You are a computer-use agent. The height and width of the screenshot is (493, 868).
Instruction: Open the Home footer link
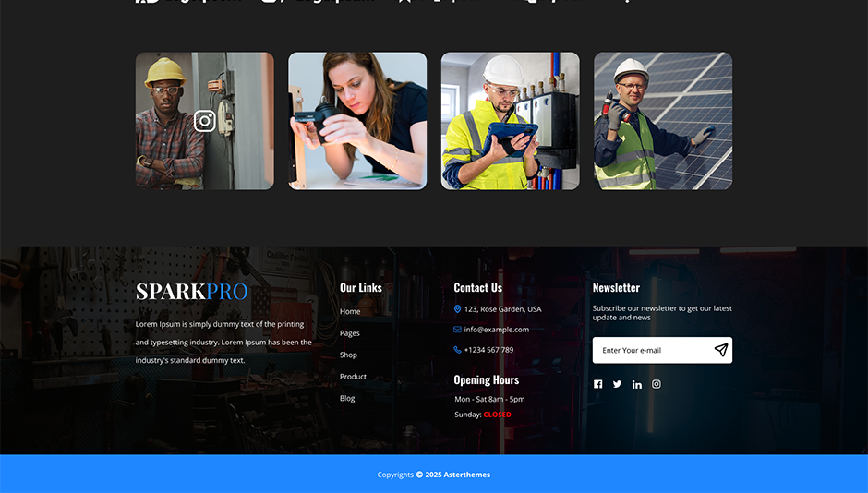[350, 311]
